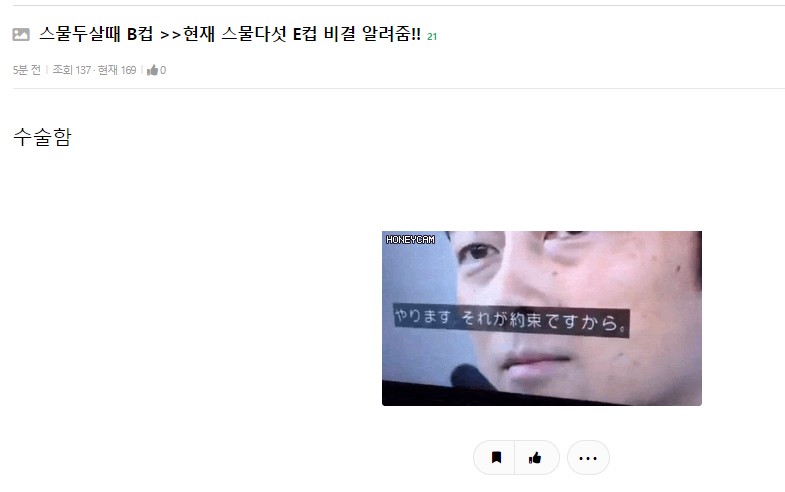The image size is (785, 492).
Task: Click the Japanese subtitle caption in the GIF
Action: coord(511,320)
